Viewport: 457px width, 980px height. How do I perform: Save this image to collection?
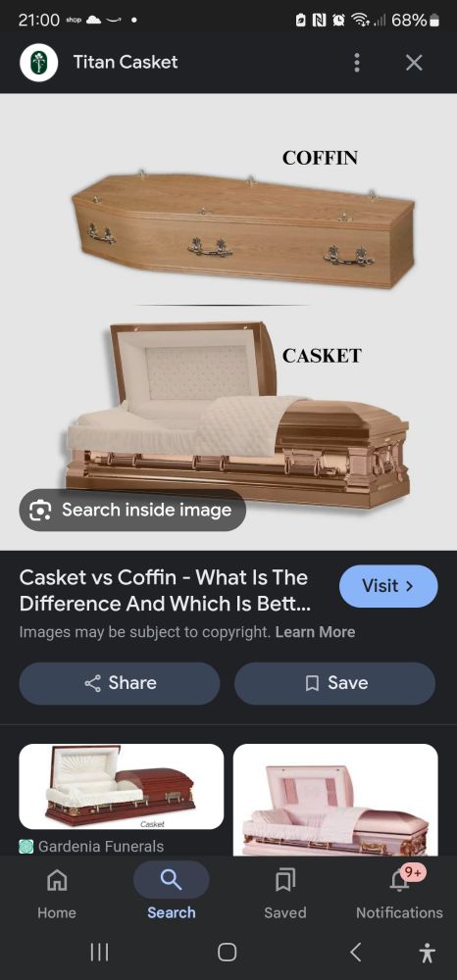coord(335,683)
